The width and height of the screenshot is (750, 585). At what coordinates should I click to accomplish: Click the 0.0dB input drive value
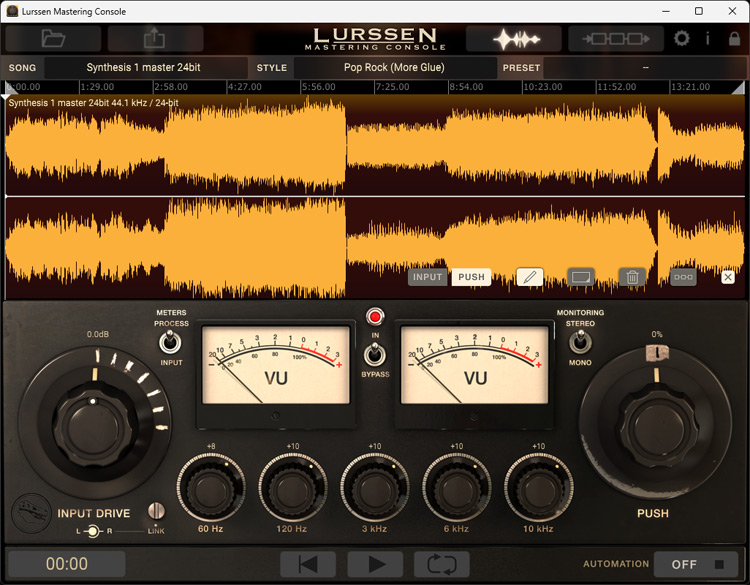pos(98,334)
